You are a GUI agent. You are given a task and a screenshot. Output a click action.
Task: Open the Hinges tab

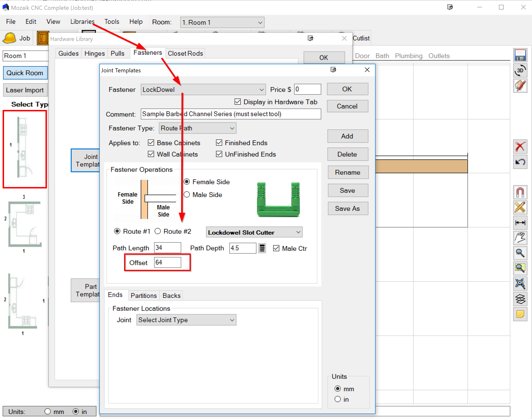coord(95,54)
